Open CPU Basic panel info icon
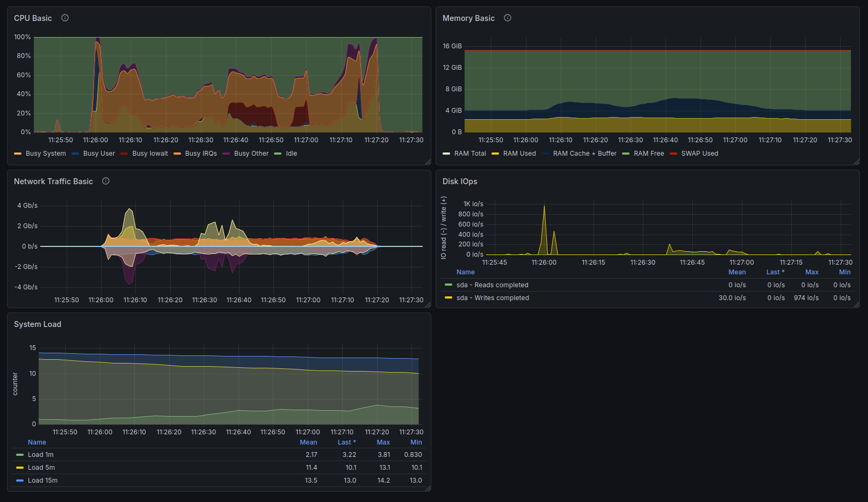 pyautogui.click(x=65, y=18)
